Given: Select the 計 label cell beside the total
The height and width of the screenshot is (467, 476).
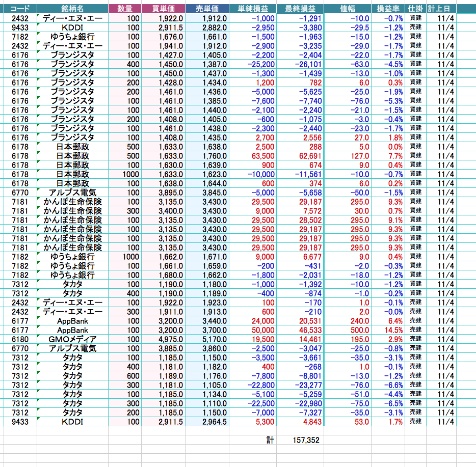Looking at the screenshot, I should pos(270,440).
